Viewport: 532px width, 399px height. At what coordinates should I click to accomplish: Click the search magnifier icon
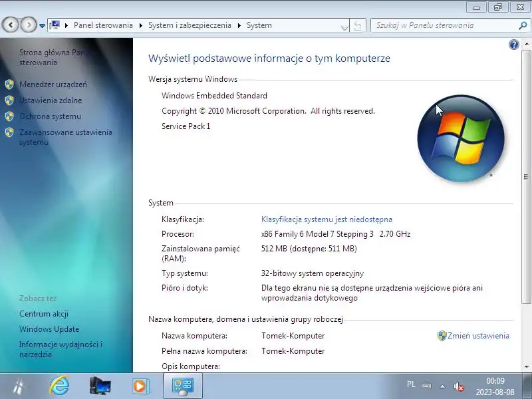click(x=523, y=25)
